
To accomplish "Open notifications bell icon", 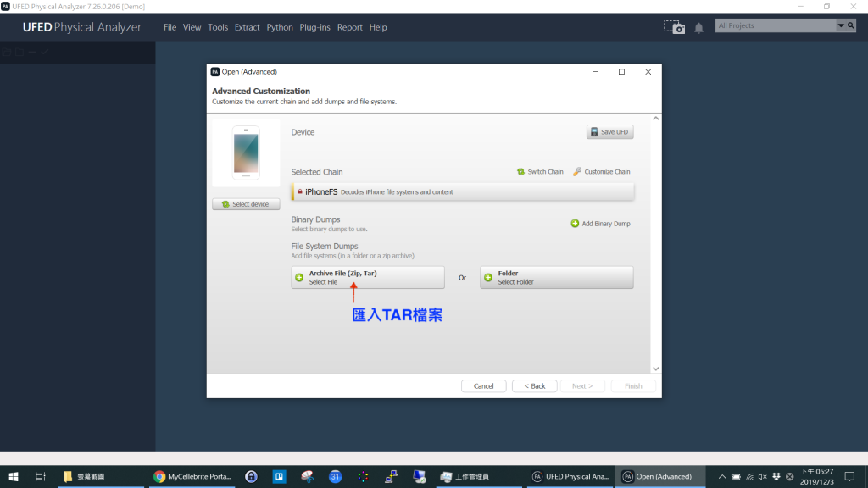I will tap(698, 28).
